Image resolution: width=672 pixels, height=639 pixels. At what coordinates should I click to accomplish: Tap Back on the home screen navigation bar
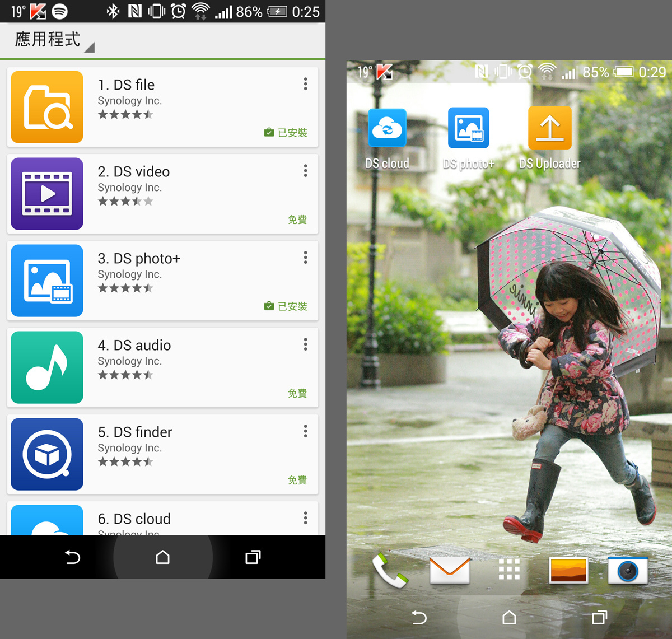[419, 617]
